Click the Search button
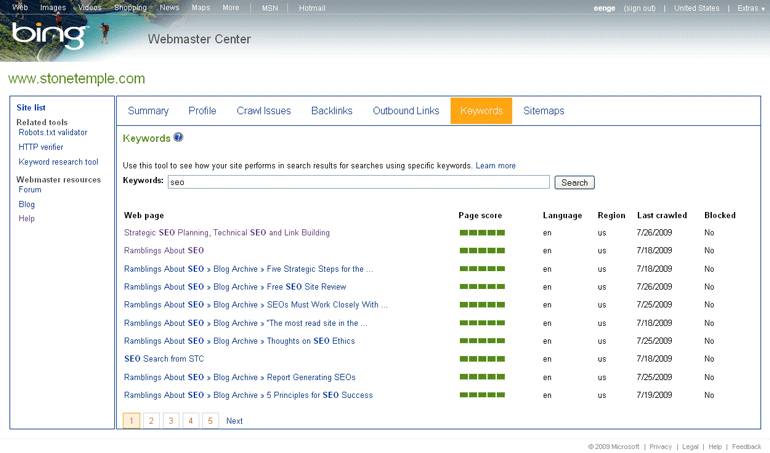770x453 pixels. pos(575,183)
